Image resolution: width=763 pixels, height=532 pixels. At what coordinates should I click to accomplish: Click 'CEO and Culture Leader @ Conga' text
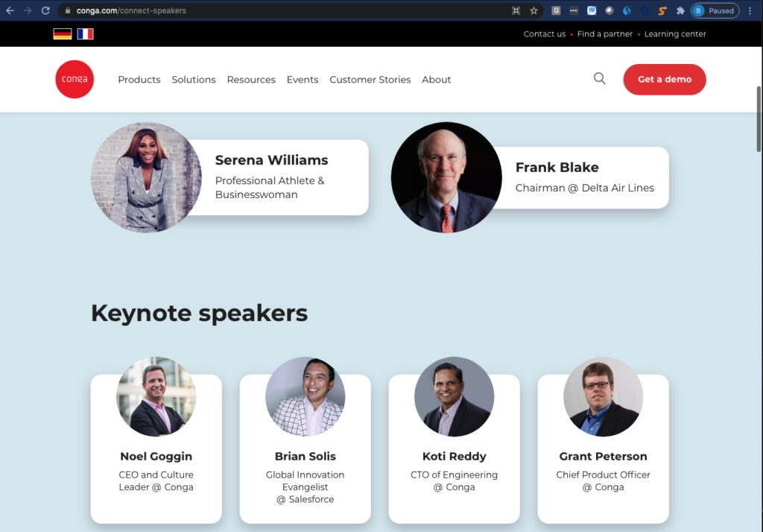[x=156, y=481]
